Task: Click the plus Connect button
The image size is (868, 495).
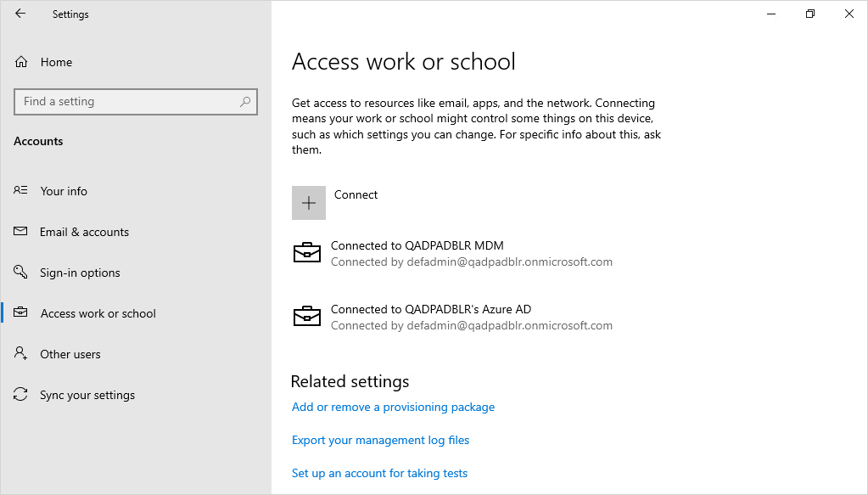Action: 309,203
